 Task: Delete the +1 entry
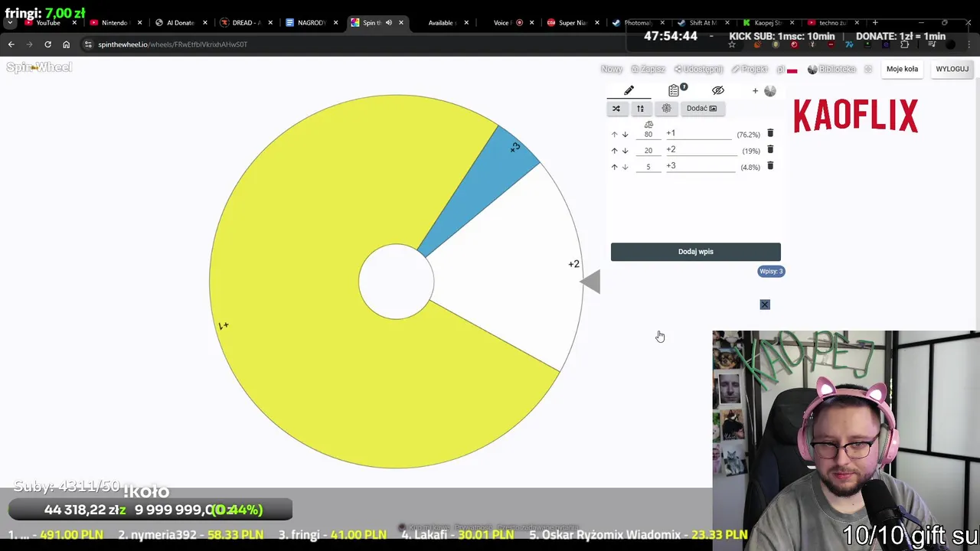[x=770, y=133]
